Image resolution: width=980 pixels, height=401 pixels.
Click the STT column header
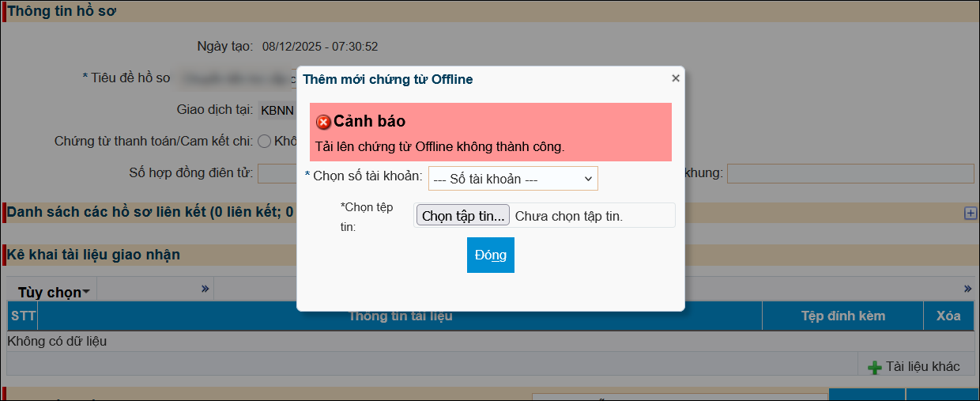tap(23, 316)
